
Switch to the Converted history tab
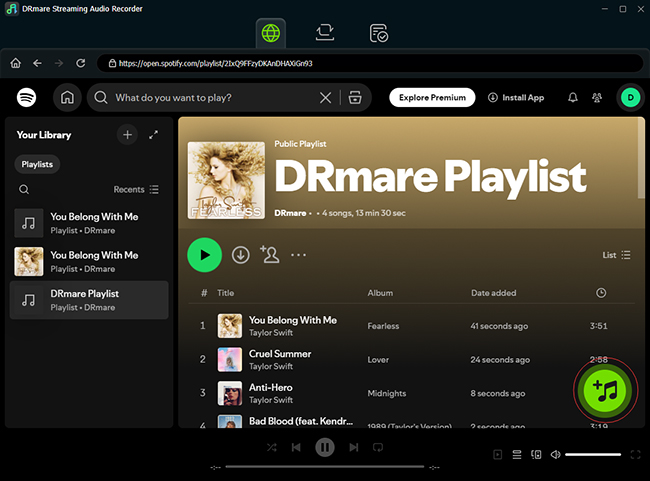[378, 33]
